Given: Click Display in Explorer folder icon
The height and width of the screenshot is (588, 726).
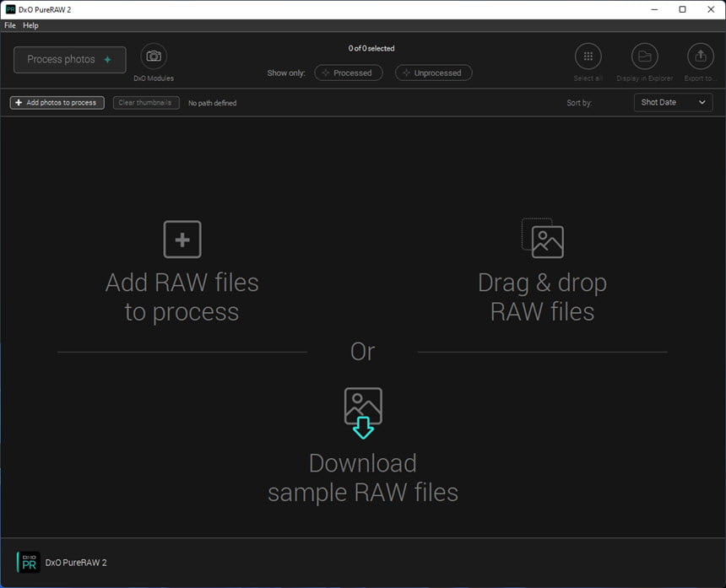Looking at the screenshot, I should click(644, 57).
